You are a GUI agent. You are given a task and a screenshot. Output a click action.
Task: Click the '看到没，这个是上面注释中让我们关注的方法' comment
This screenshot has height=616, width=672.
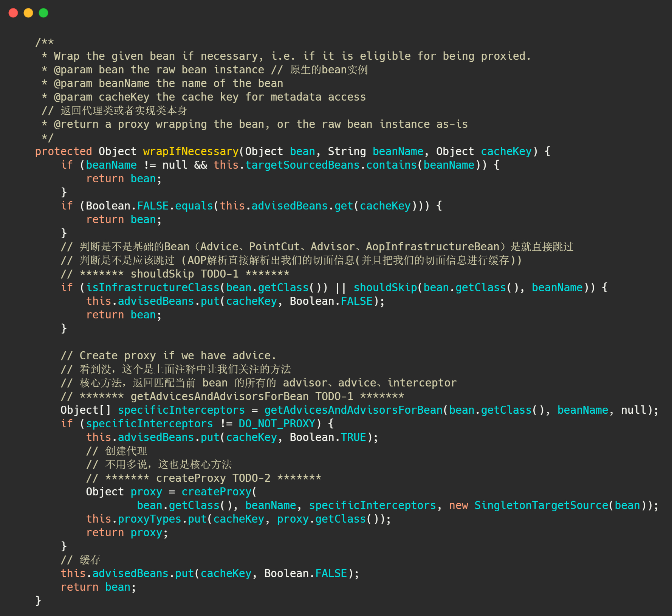click(185, 369)
